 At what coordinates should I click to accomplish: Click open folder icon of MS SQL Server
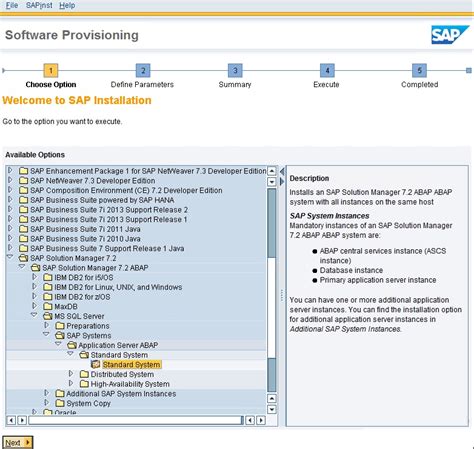(48, 316)
